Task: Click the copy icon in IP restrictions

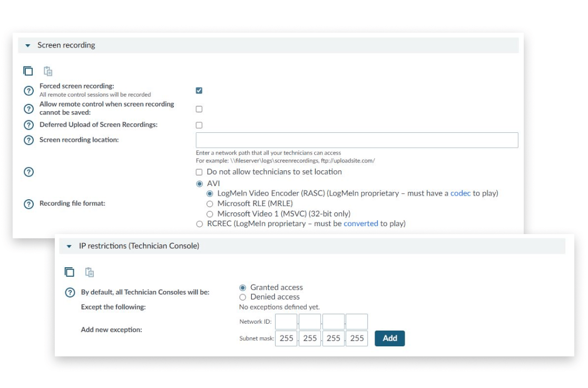Action: [x=70, y=272]
